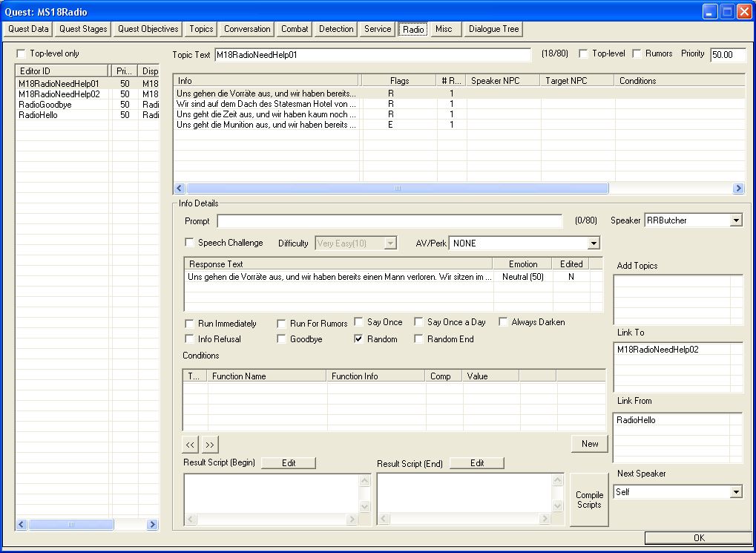Mark the info as Goodbye via its checkbox
Image resolution: width=756 pixels, height=553 pixels.
click(282, 338)
